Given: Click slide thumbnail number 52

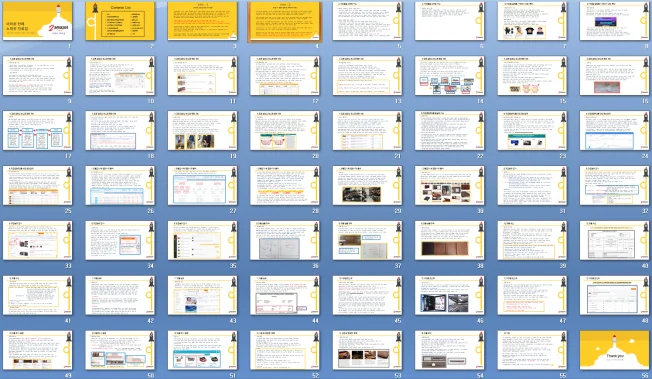Looking at the screenshot, I should tap(285, 350).
